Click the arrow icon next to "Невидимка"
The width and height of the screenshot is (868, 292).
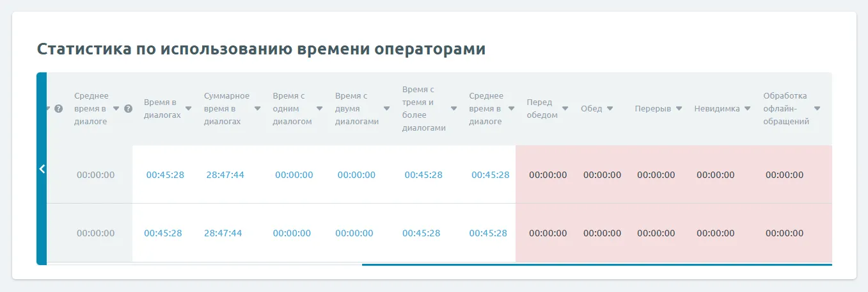pyautogui.click(x=746, y=109)
